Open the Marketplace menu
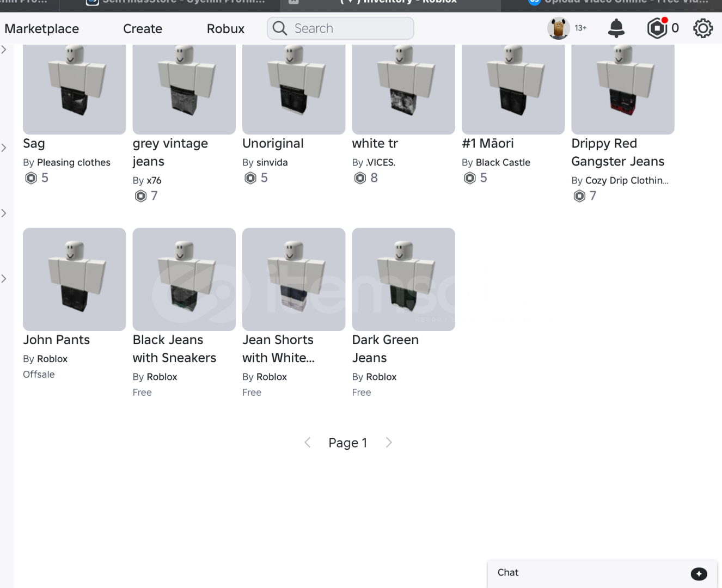The width and height of the screenshot is (722, 588). point(42,29)
